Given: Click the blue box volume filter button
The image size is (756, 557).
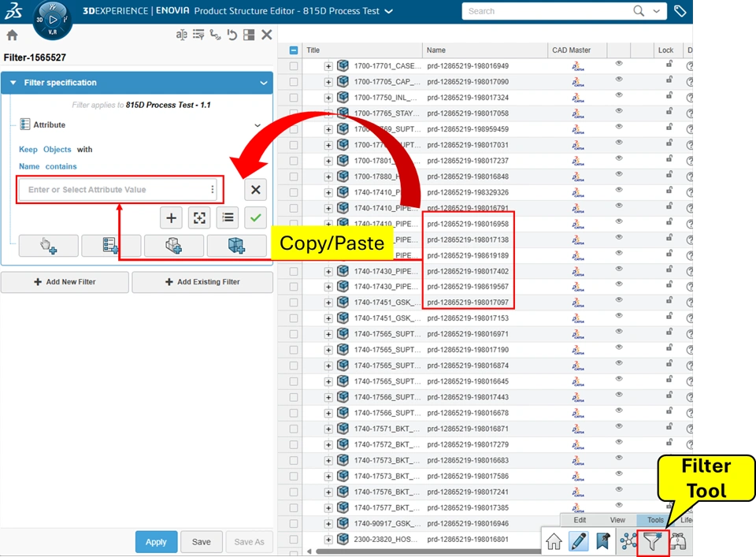Looking at the screenshot, I should pyautogui.click(x=237, y=246).
